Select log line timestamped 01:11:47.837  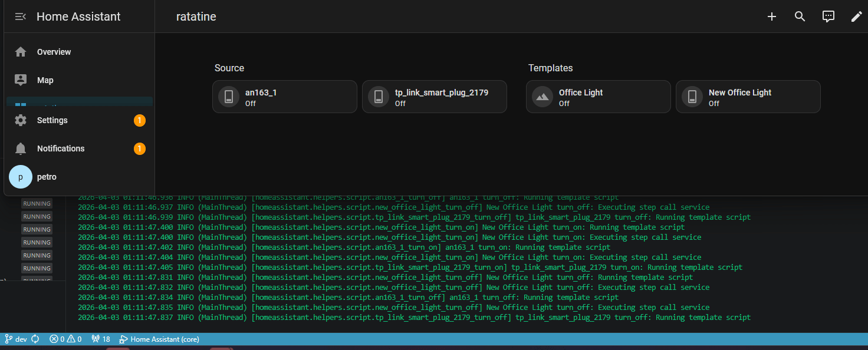tap(415, 317)
